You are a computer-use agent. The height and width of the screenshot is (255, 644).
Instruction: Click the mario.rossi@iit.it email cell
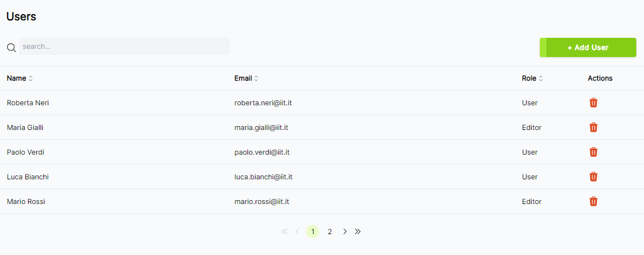coord(262,202)
